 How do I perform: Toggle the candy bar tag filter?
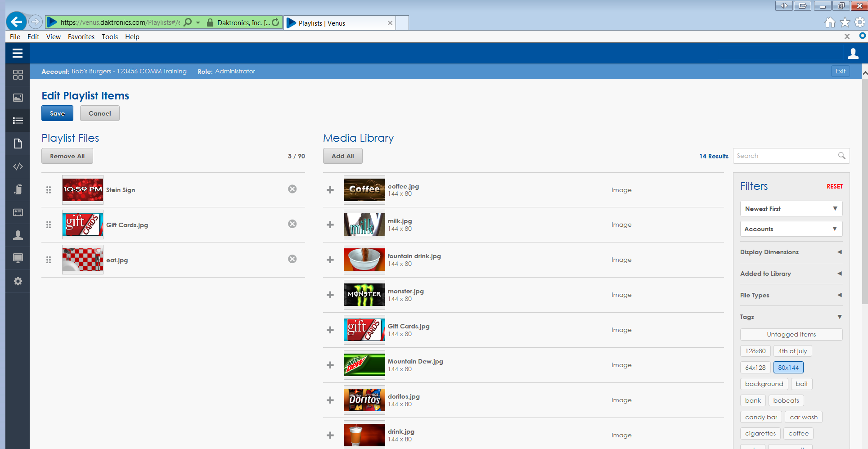coord(761,417)
